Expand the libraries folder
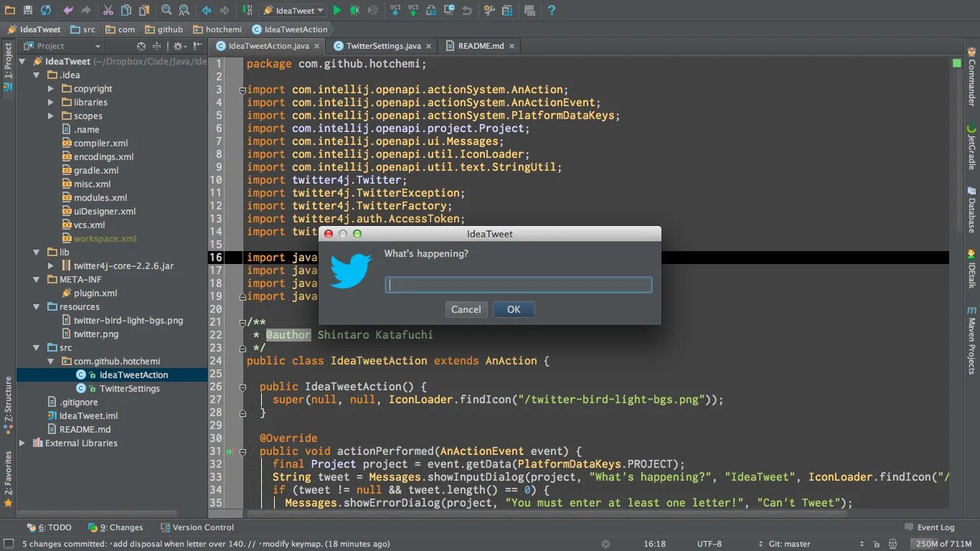Viewport: 980px width, 551px height. click(51, 102)
